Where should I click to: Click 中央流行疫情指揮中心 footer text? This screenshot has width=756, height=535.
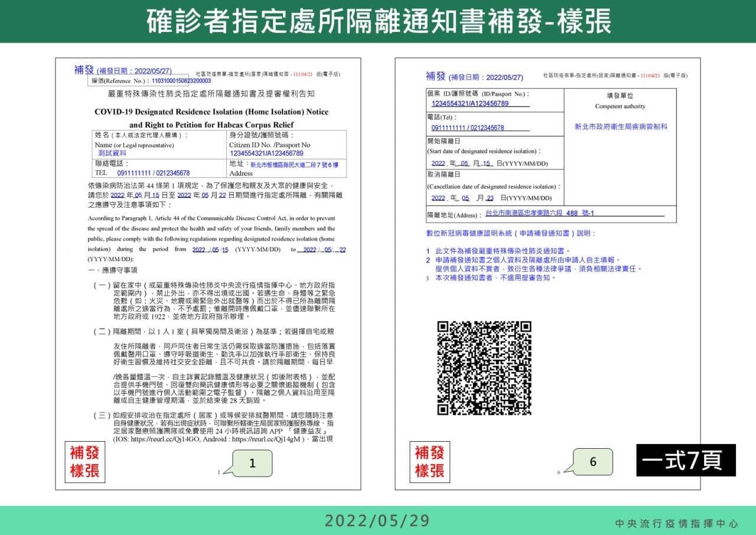pos(677,523)
